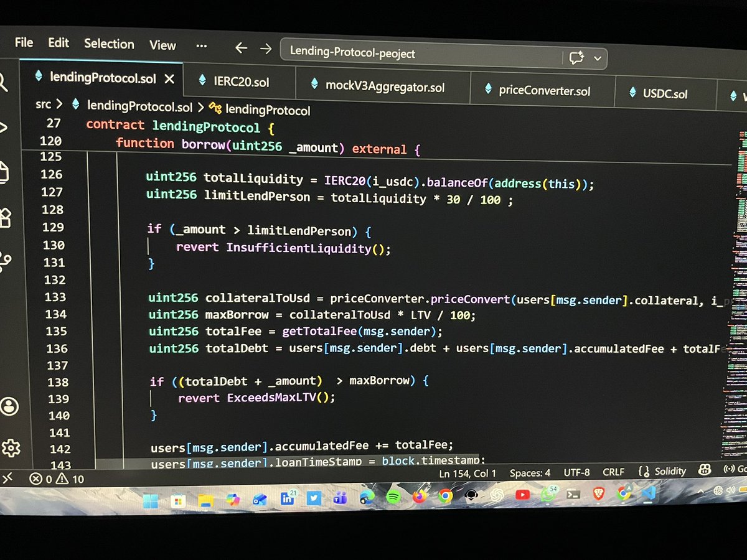Open Microsoft Edge from the taskbar
Screen dimensions: 747x560
click(x=367, y=497)
